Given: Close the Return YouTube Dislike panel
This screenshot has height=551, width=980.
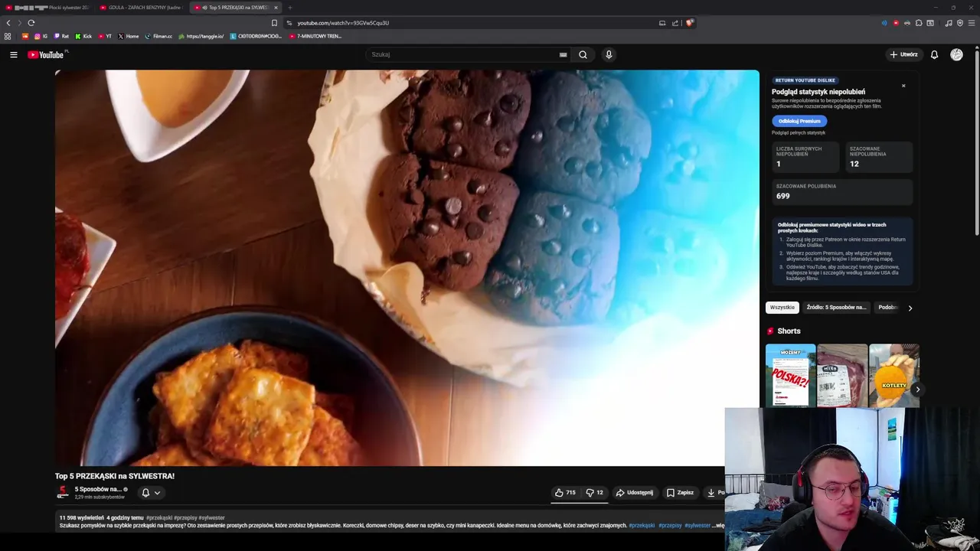Looking at the screenshot, I should tap(903, 86).
